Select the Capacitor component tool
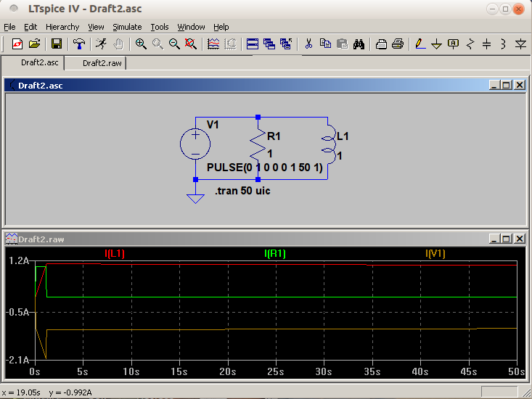This screenshot has width=532, height=399. coord(486,44)
